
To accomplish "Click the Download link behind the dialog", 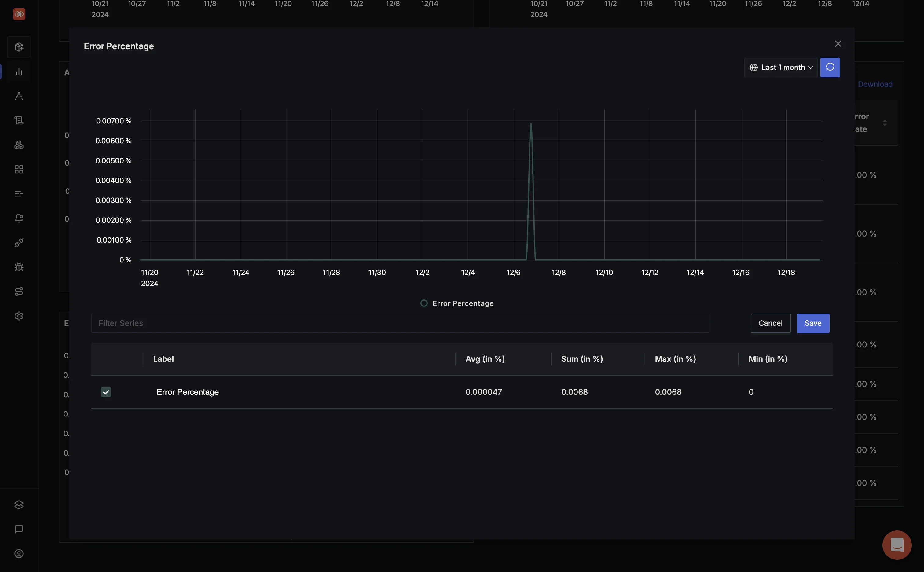I will click(x=875, y=84).
